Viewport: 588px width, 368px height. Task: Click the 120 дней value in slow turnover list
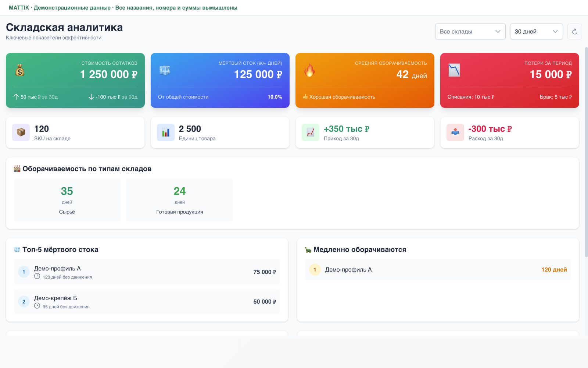(554, 270)
